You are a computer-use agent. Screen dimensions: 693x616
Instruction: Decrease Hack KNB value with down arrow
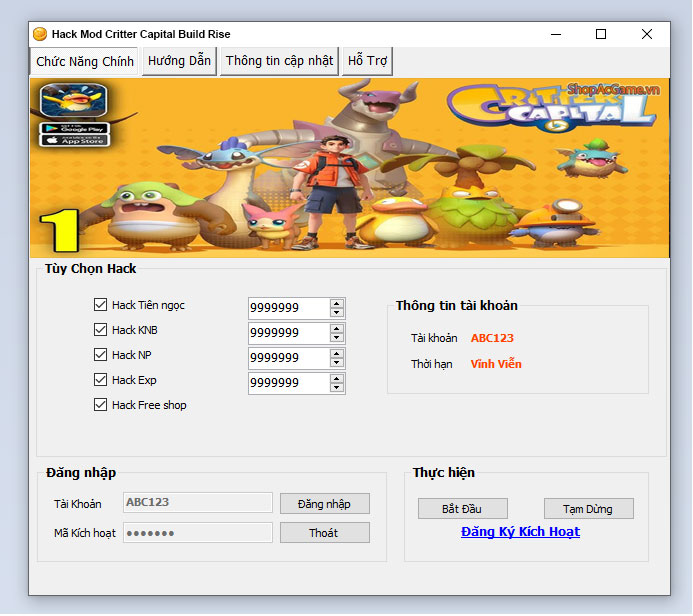click(x=337, y=338)
